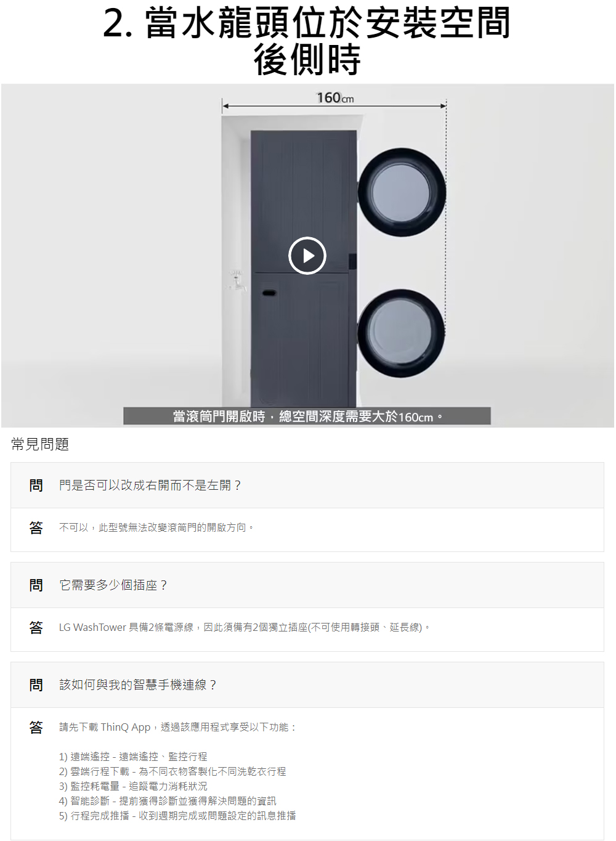Play the WashTower installation video
The width and height of the screenshot is (616, 841).
tap(307, 255)
